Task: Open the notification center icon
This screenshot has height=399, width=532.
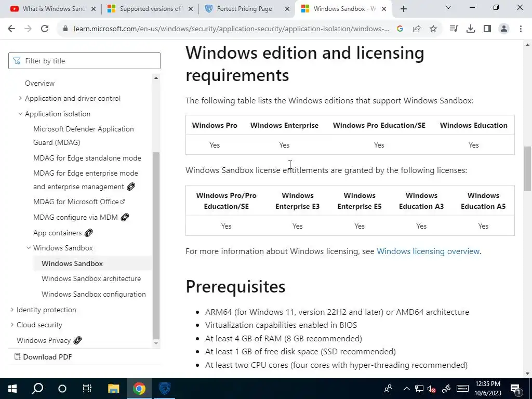Action: (x=516, y=389)
